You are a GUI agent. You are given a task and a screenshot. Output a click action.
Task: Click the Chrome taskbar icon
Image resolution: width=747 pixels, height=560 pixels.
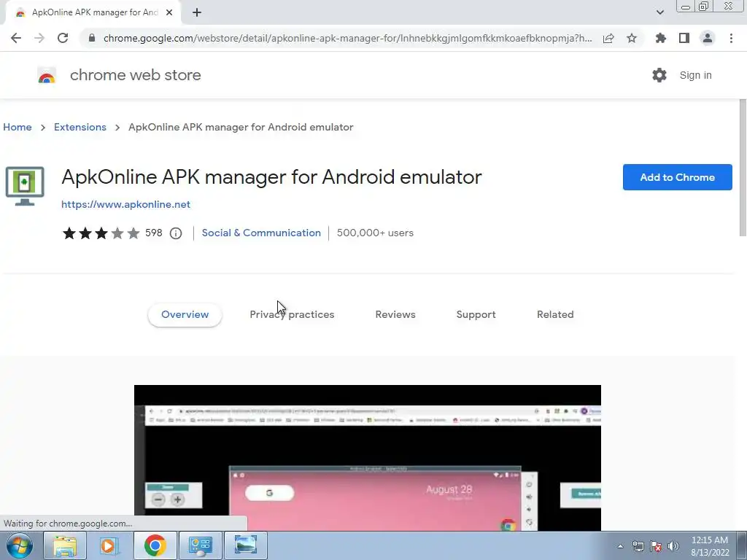pos(155,545)
